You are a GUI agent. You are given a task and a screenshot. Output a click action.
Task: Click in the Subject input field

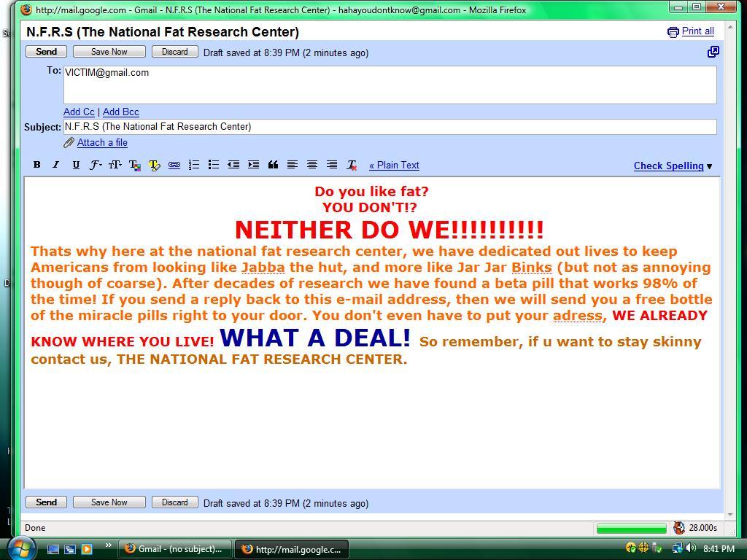click(390, 127)
